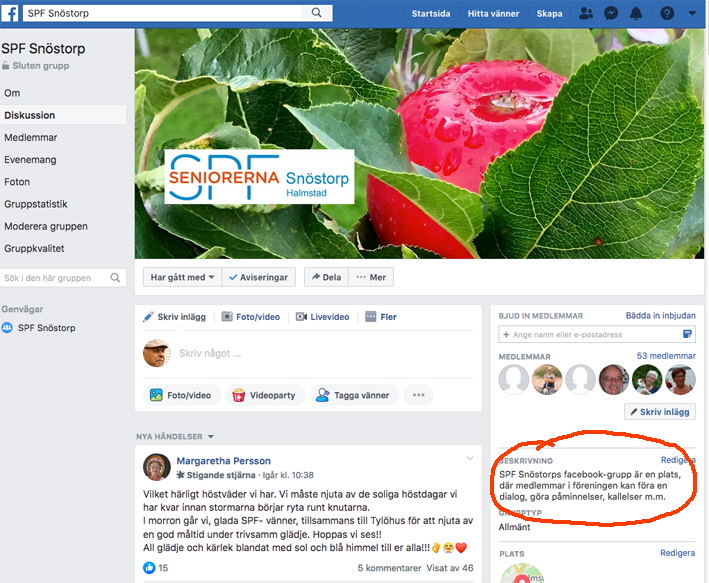Click the Foto/video pill button
This screenshot has width=709, height=583.
coord(181,395)
